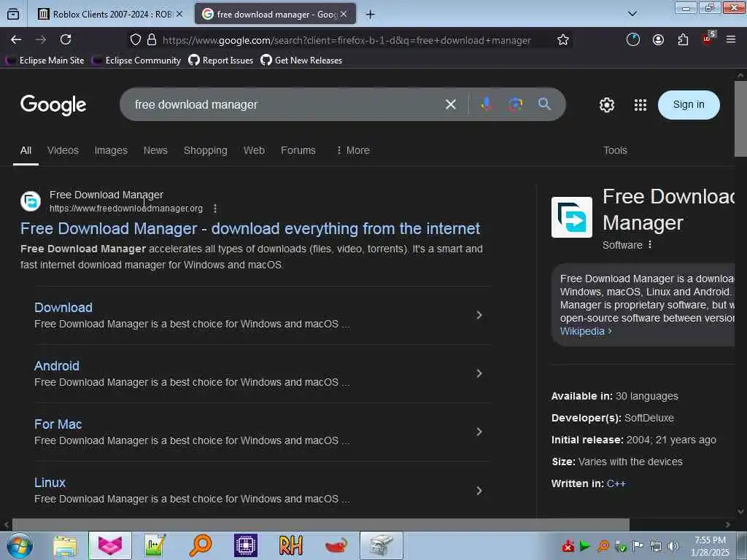Open the shield tracking protection panel

coord(135,40)
